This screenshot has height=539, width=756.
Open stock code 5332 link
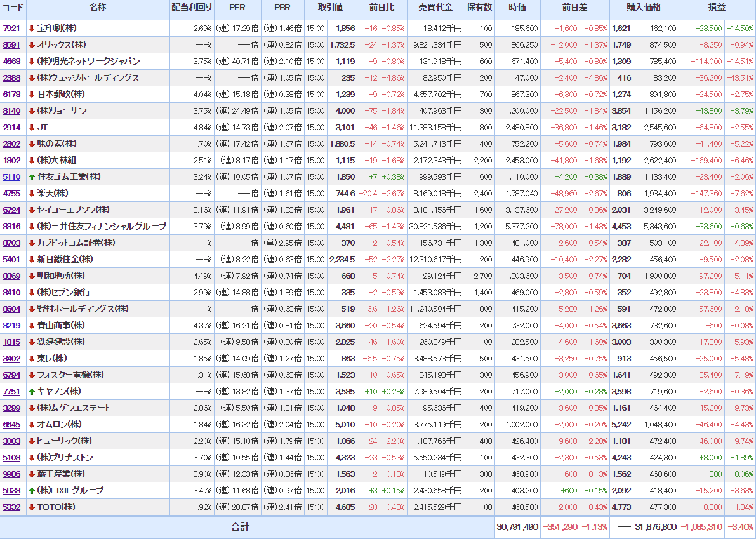11,507
